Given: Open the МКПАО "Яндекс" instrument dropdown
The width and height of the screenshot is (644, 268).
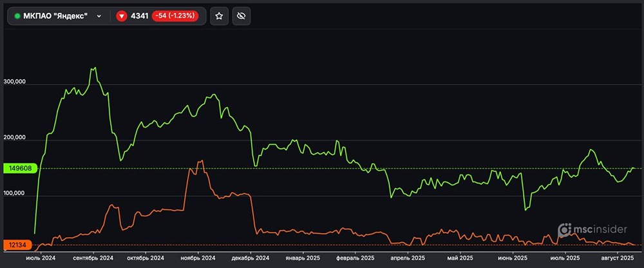Looking at the screenshot, I should coord(58,16).
